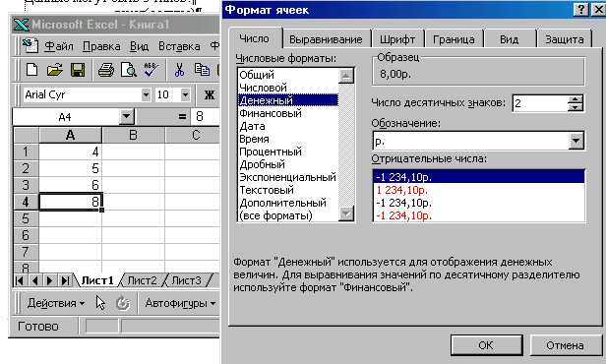Image resolution: width=606 pixels, height=364 pixels.
Task: Click the help question mark in dialog title bar
Action: point(580,9)
